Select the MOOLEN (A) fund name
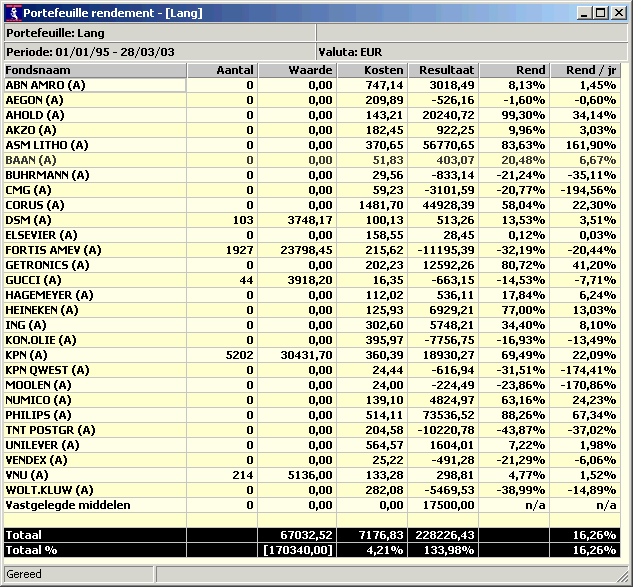Image resolution: width=633 pixels, height=587 pixels. click(x=38, y=385)
